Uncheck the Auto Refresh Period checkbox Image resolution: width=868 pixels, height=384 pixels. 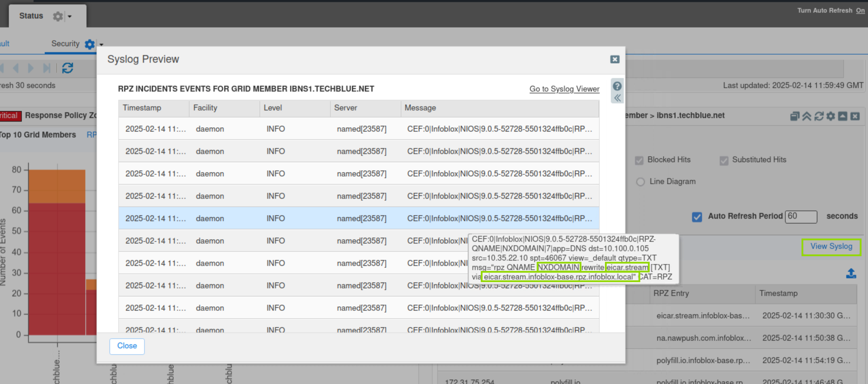tap(697, 216)
